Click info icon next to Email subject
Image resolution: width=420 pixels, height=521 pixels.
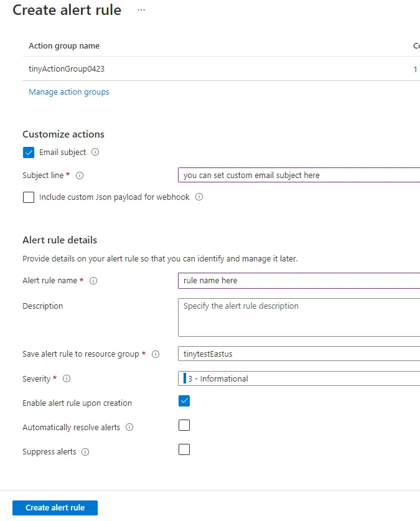[x=95, y=152]
